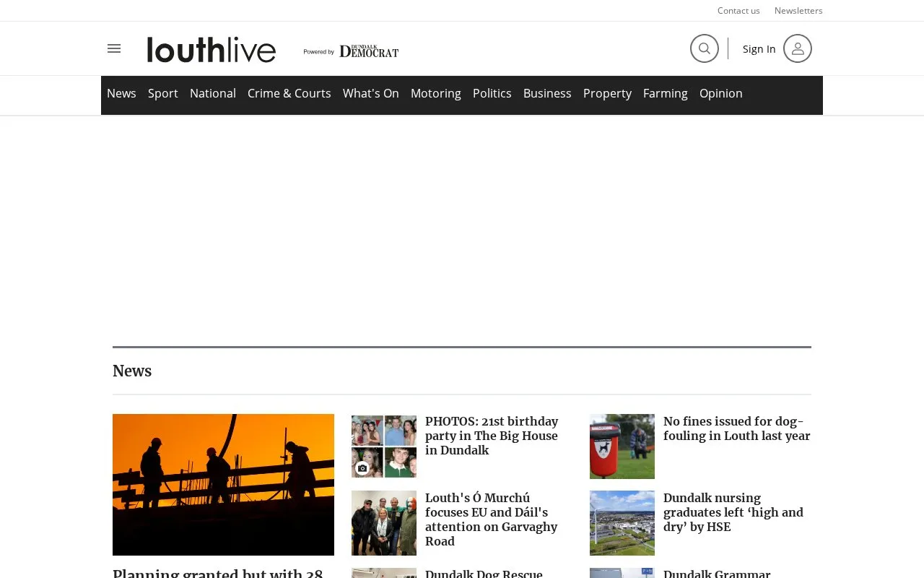The height and width of the screenshot is (578, 924).
Task: Open the construction workers silhouette photo
Action: pyautogui.click(x=223, y=485)
